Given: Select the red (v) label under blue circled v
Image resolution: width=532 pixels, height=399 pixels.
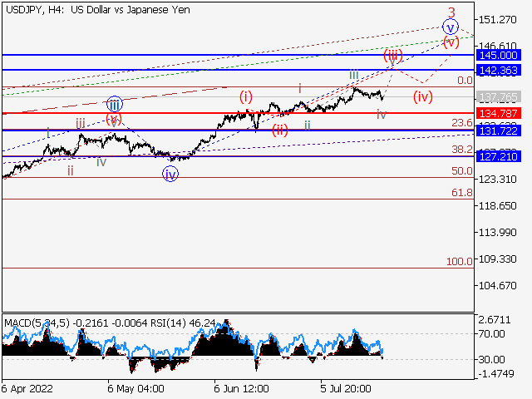Looking at the screenshot, I should pos(451,42).
